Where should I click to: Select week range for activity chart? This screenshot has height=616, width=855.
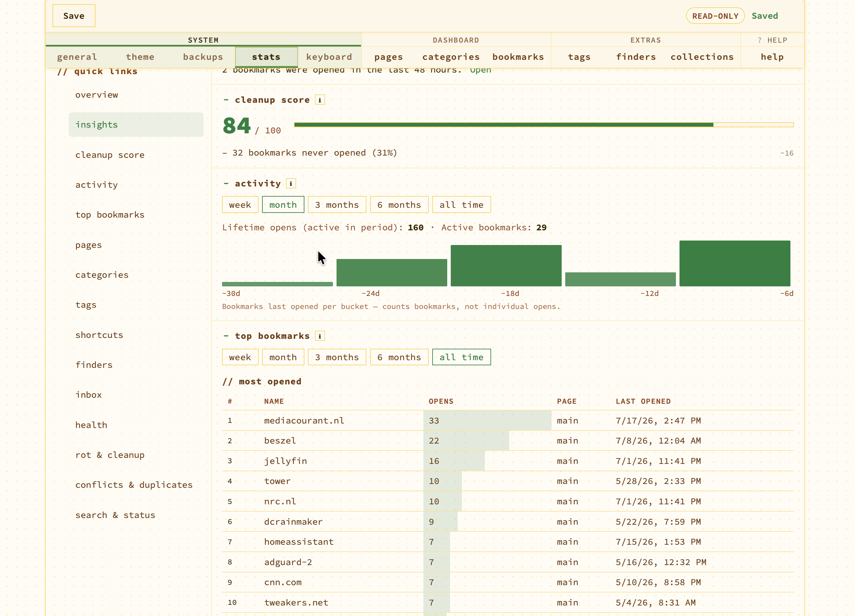tap(240, 205)
